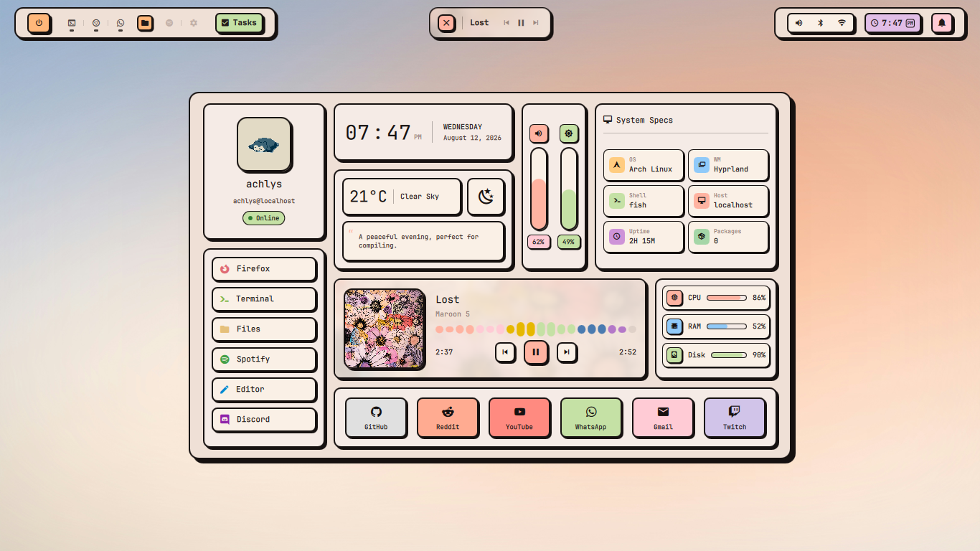Screen dimensions: 980x551
Task: Close the top bar media widget
Action: coord(446,23)
